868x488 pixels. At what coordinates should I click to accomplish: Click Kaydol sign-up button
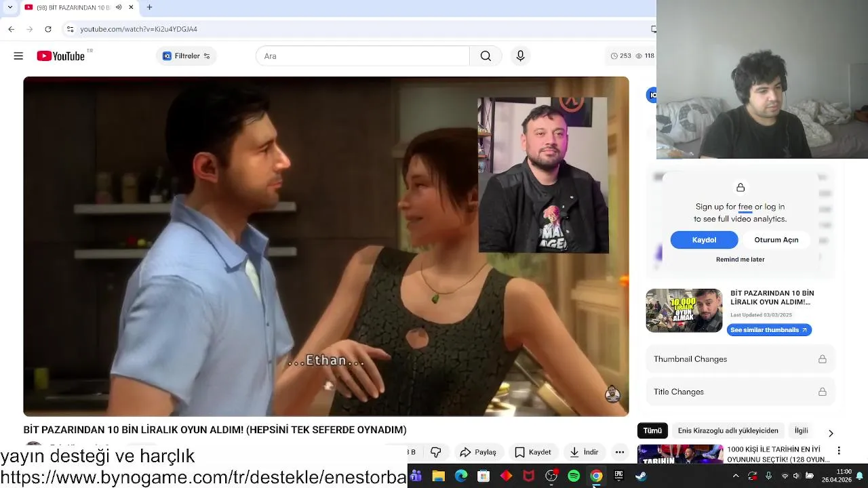click(704, 240)
